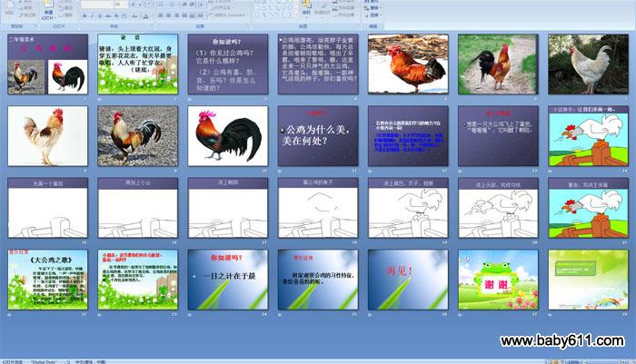This screenshot has width=636, height=364.
Task: Select slide 9 rooster on gravel photo
Action: pyautogui.click(x=137, y=136)
